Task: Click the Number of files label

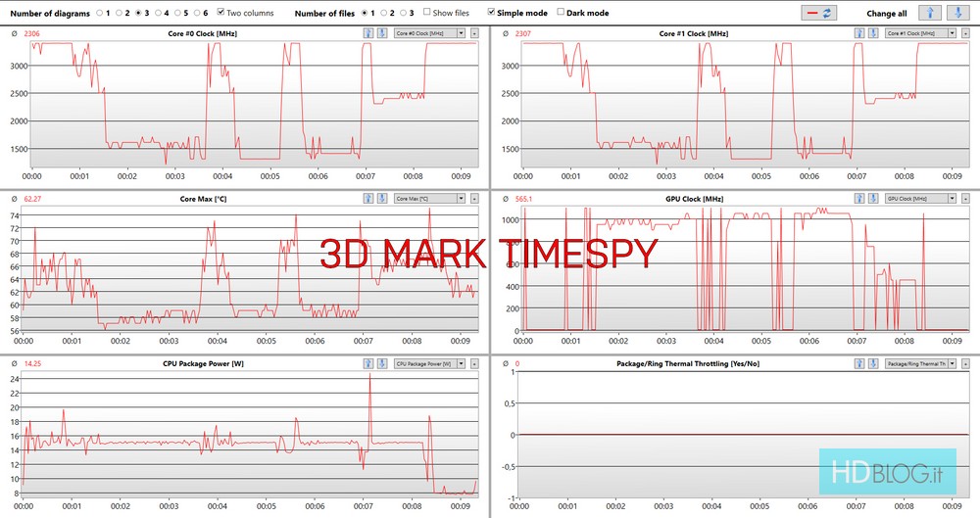Action: tap(324, 13)
